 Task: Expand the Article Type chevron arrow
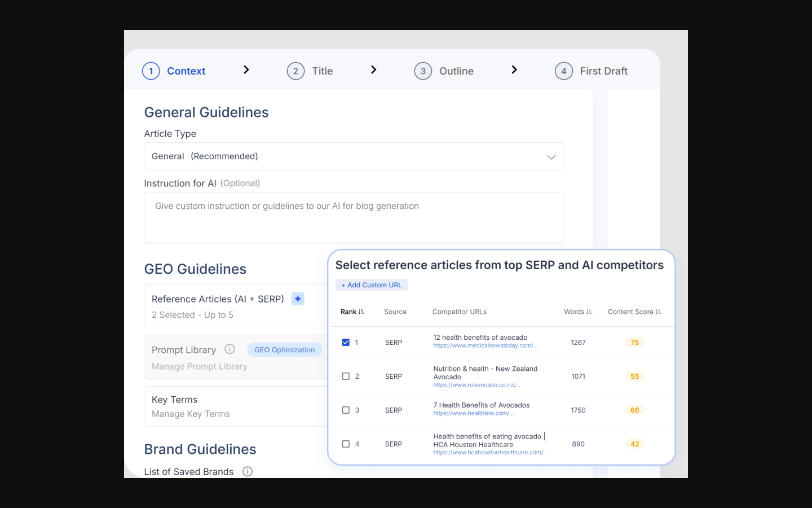pyautogui.click(x=551, y=157)
